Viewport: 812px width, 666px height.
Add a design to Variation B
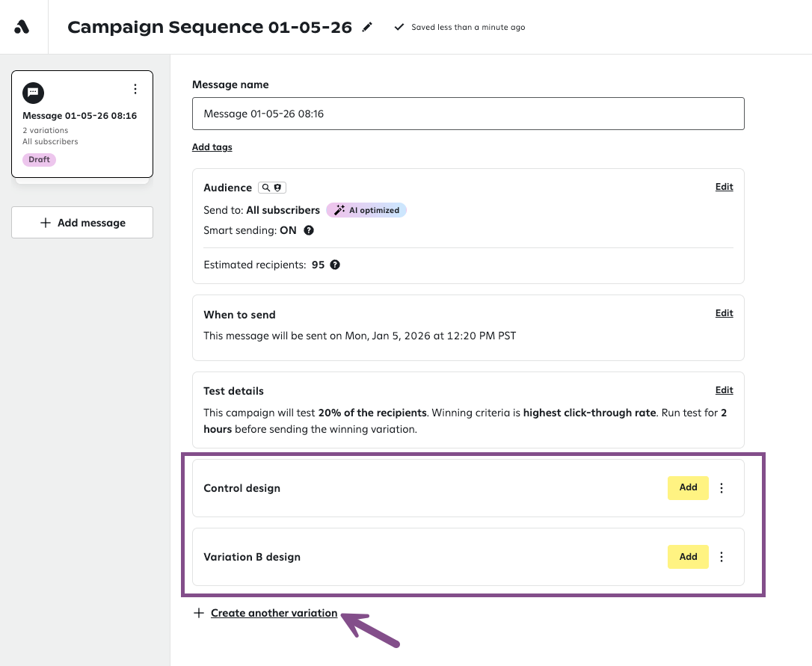[688, 557]
